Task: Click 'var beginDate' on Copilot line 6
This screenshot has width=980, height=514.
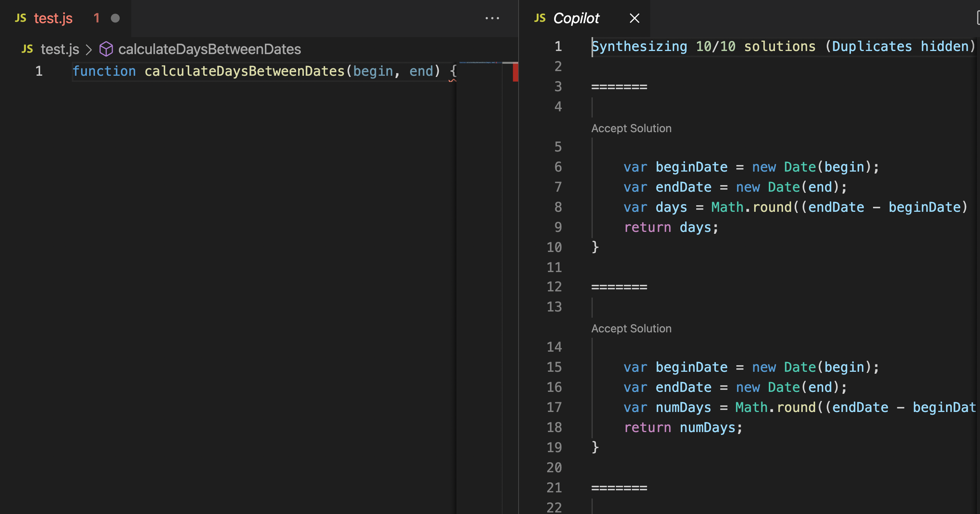Action: point(676,167)
